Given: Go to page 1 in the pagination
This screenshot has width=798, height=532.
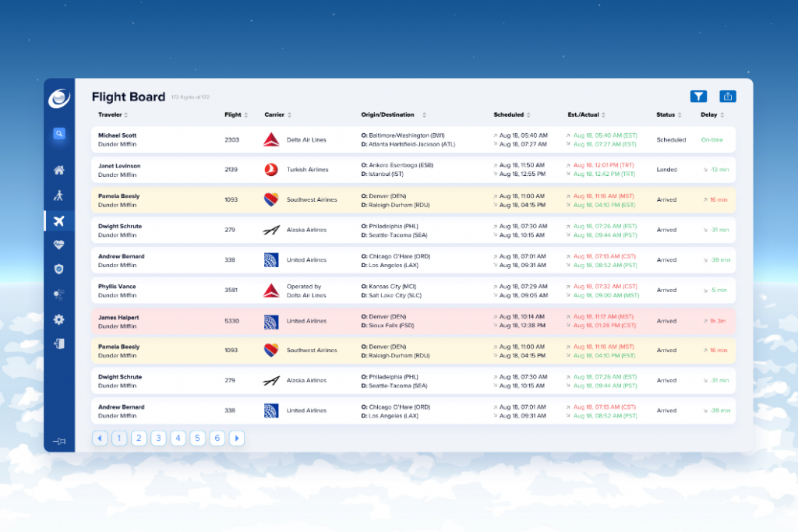Looking at the screenshot, I should [119, 438].
